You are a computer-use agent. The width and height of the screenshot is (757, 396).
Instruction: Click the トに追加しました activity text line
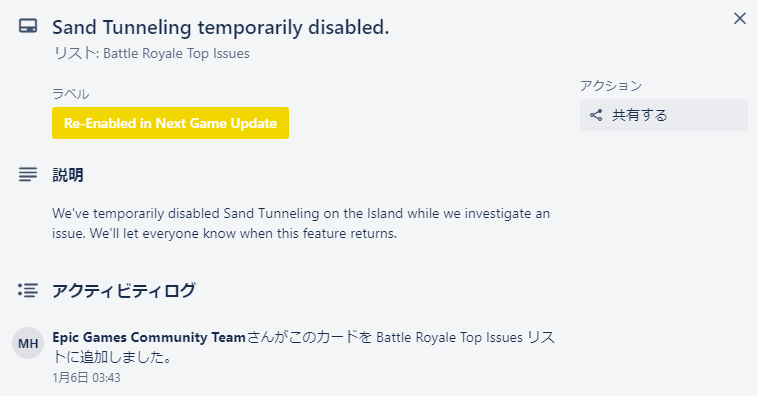112,357
